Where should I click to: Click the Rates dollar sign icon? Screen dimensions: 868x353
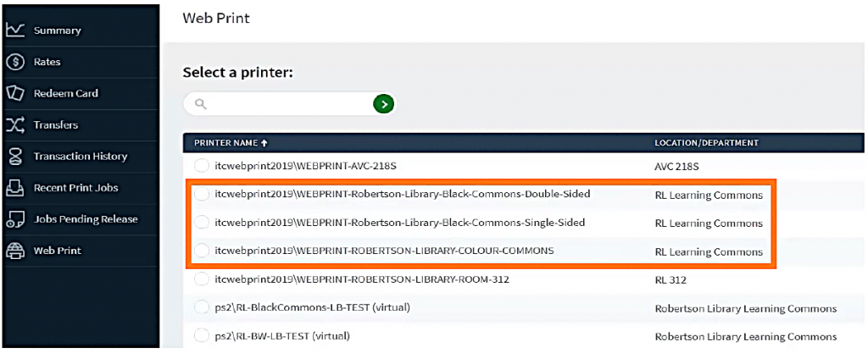point(14,62)
